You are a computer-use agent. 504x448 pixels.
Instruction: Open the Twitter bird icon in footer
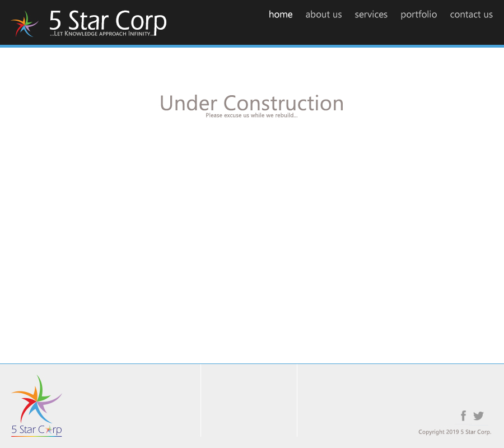(478, 416)
